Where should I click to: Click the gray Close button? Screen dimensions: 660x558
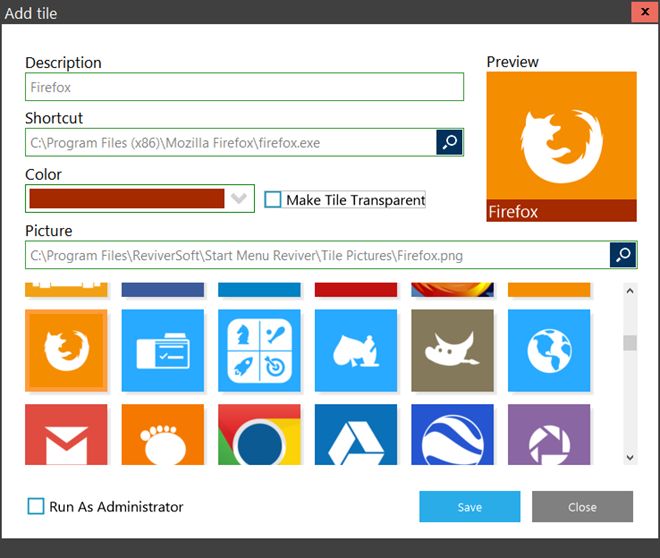[x=582, y=507]
